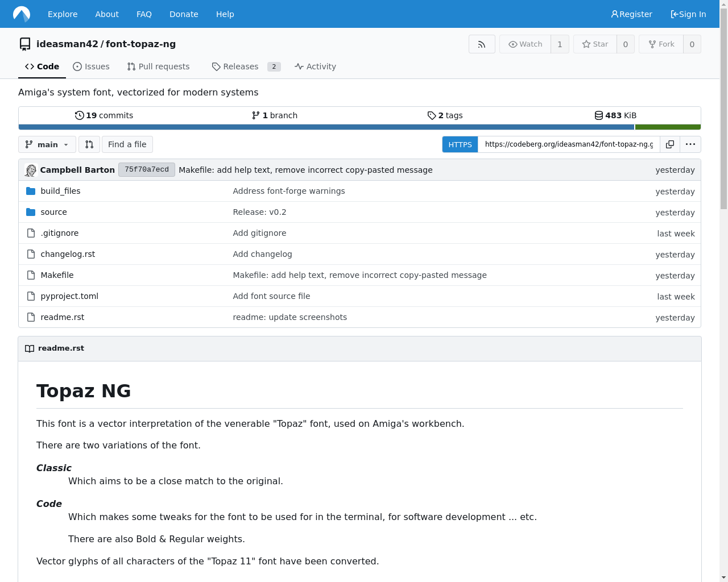Open the readme.rst header link
Viewport: 728px width, 582px height.
(61, 348)
